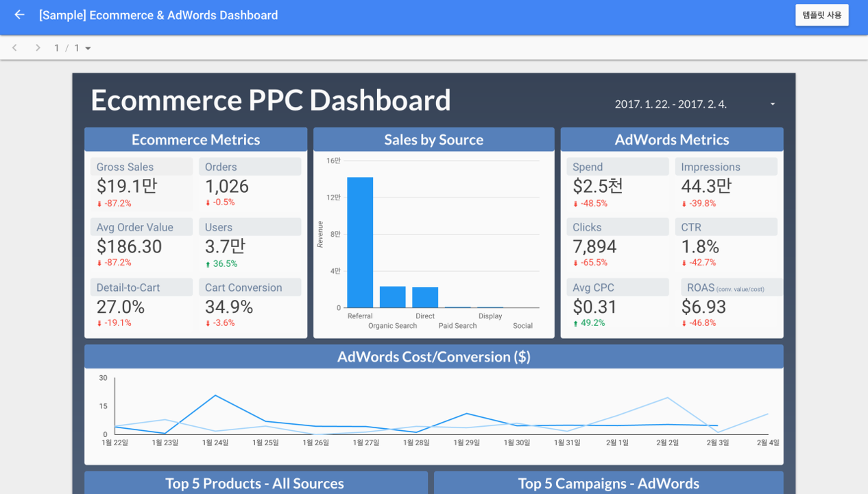Click the Social axis label
Screen dimensions: 868x494
(522, 326)
